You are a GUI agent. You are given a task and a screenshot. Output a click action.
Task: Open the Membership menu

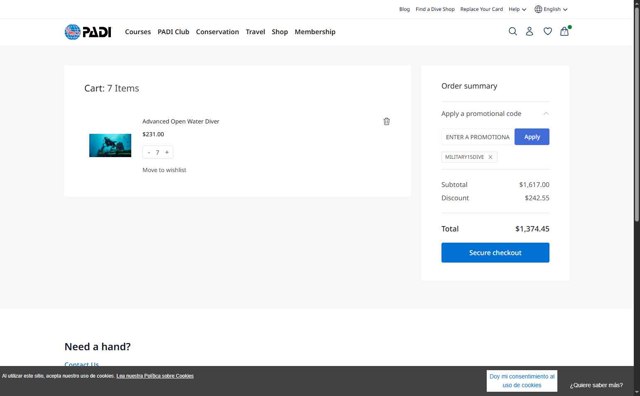point(315,32)
